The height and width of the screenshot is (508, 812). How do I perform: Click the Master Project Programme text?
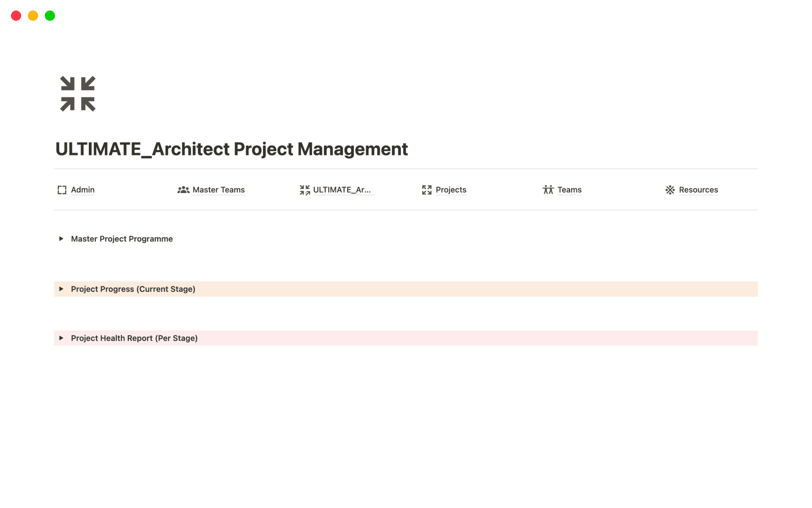click(x=122, y=239)
